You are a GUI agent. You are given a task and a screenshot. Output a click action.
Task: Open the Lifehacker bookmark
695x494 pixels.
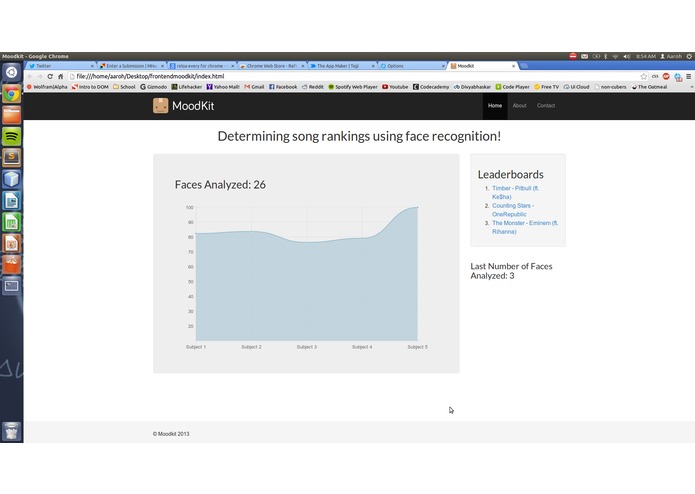(187, 87)
